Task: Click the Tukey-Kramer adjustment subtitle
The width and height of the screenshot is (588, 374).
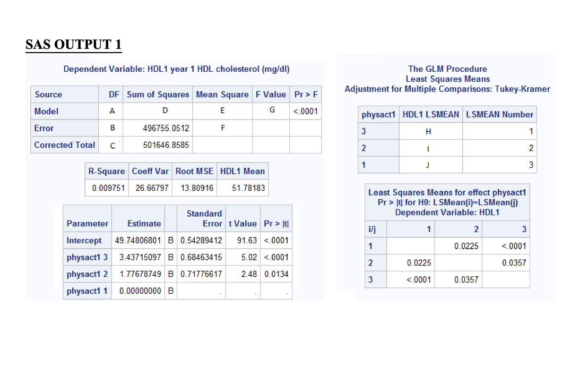Action: 447,89
